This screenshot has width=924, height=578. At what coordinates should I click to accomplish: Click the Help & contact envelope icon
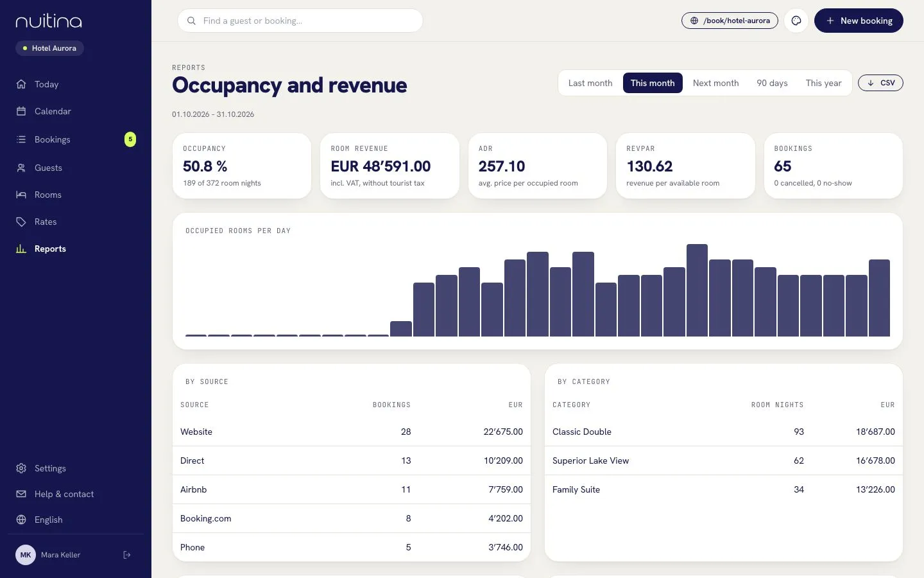(x=21, y=494)
